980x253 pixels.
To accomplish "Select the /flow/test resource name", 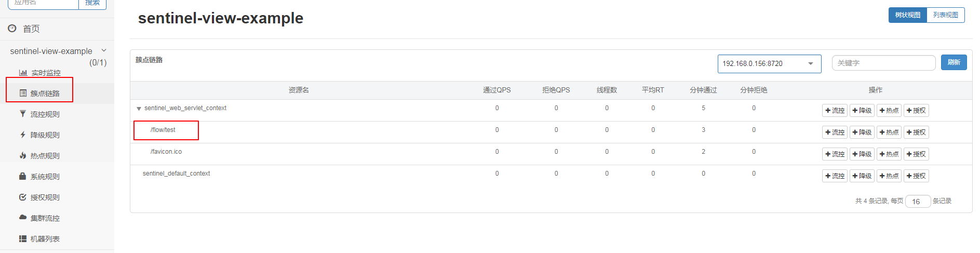I will (x=163, y=130).
